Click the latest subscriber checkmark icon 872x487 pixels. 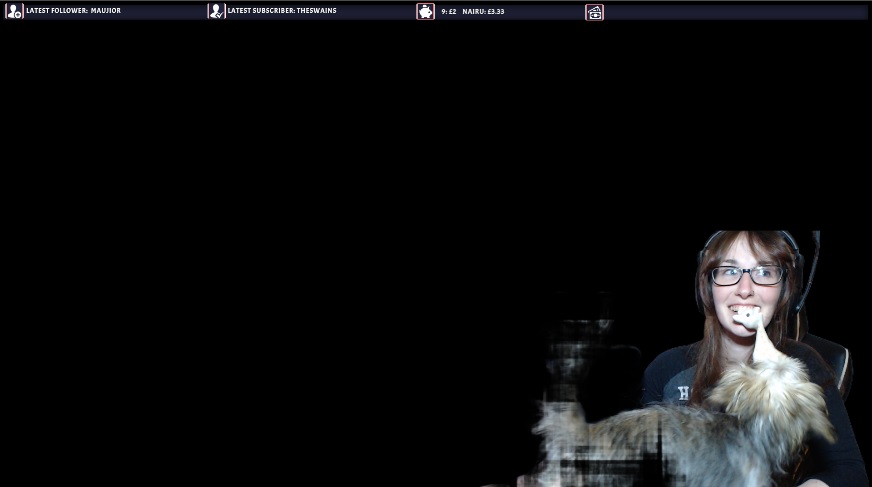[216, 11]
